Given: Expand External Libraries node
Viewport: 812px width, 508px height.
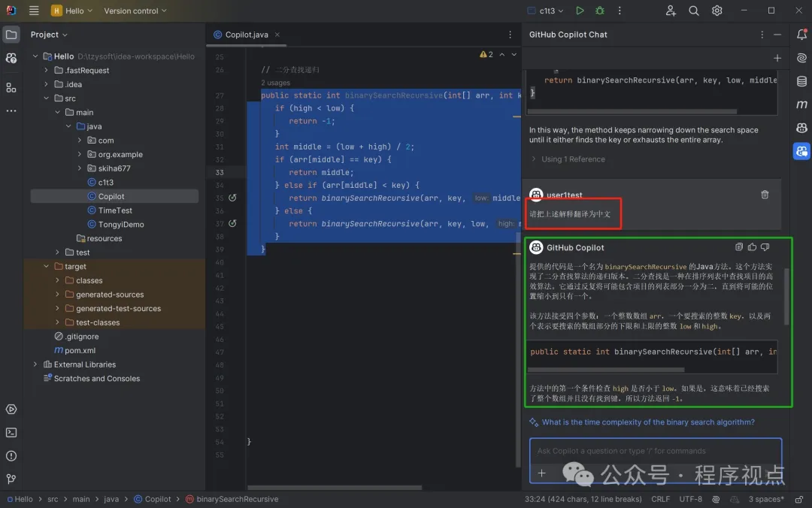Looking at the screenshot, I should pos(35,364).
